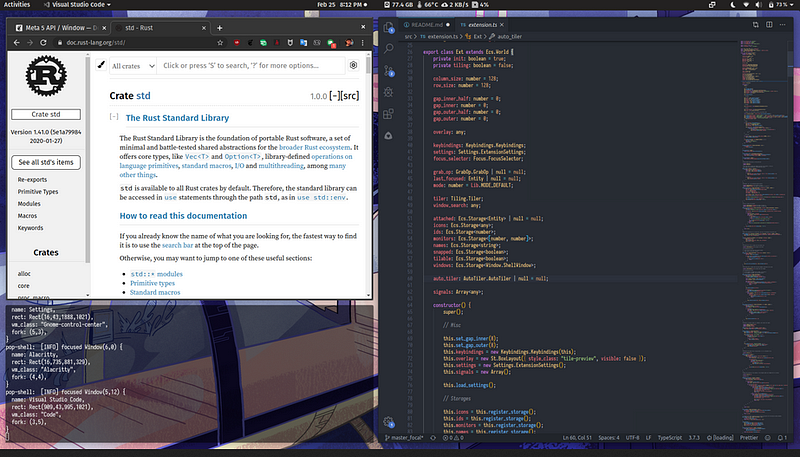Collapse all docs with the [-] toggle
Image resolution: width=800 pixels, height=457 pixels.
coord(335,96)
